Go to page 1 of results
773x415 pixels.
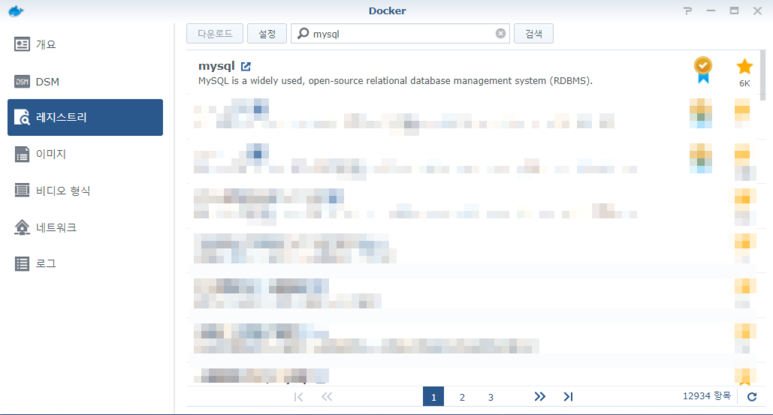(x=433, y=397)
